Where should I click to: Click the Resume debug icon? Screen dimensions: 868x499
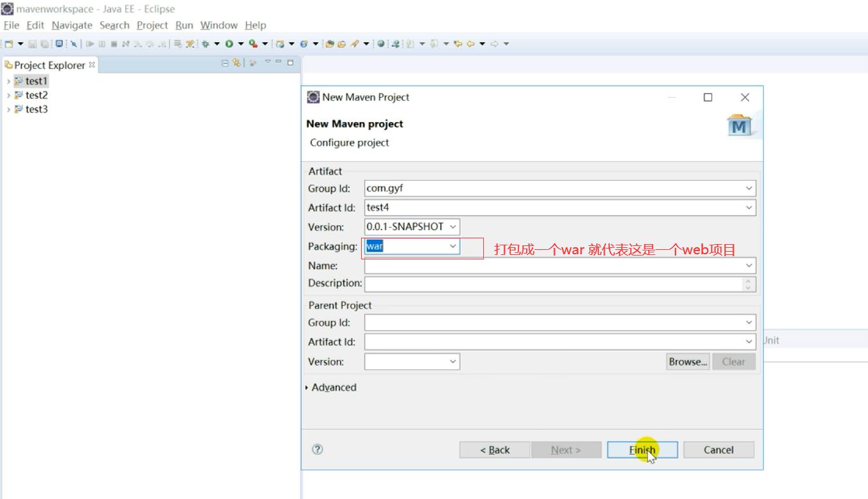90,44
